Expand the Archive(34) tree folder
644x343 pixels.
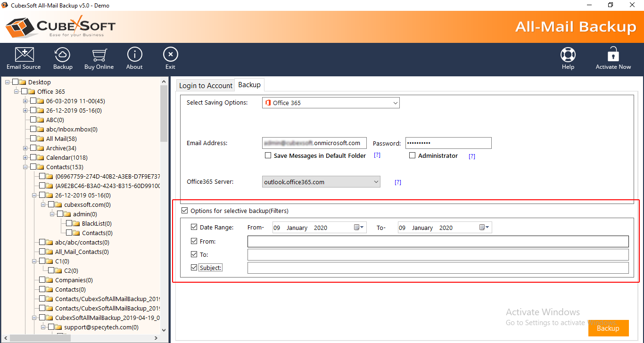[25, 148]
